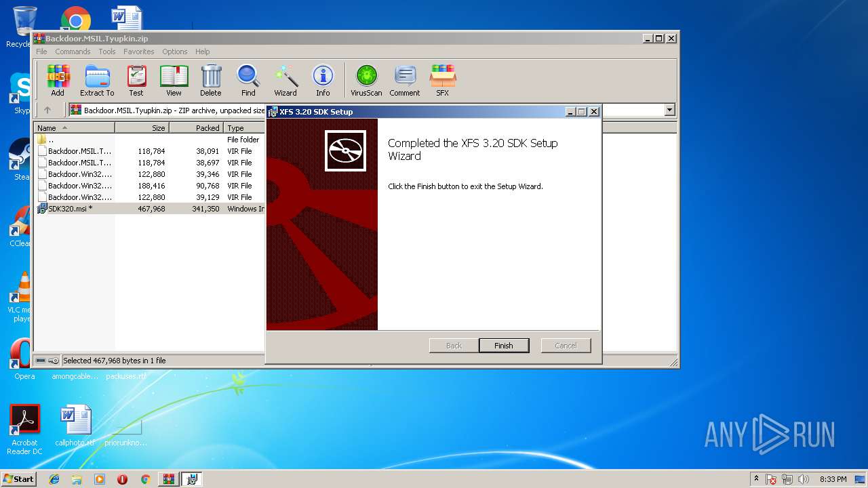The height and width of the screenshot is (488, 868).
Task: Open the media player taskbar icon
Action: click(100, 479)
